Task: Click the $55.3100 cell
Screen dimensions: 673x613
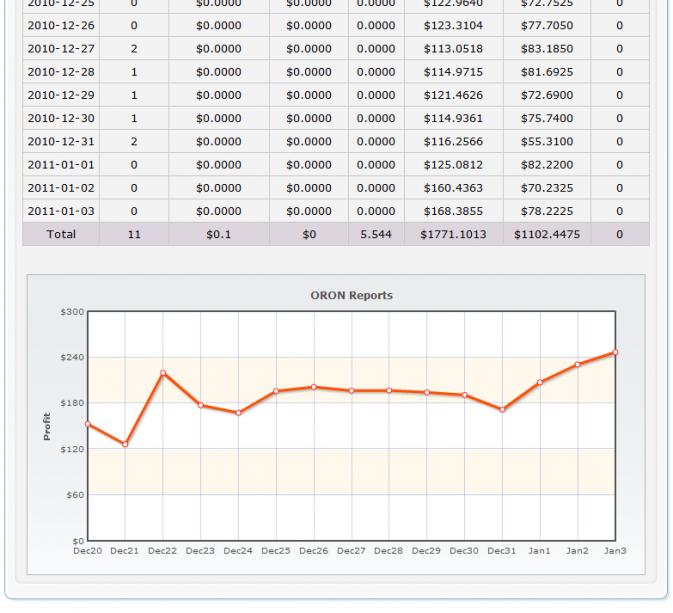Action: pos(547,141)
